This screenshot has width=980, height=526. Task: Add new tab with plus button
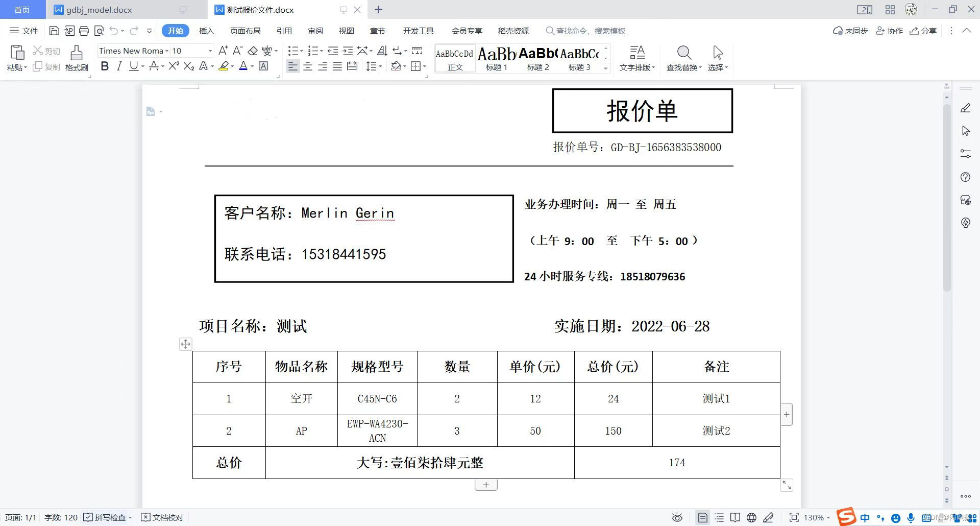click(378, 10)
